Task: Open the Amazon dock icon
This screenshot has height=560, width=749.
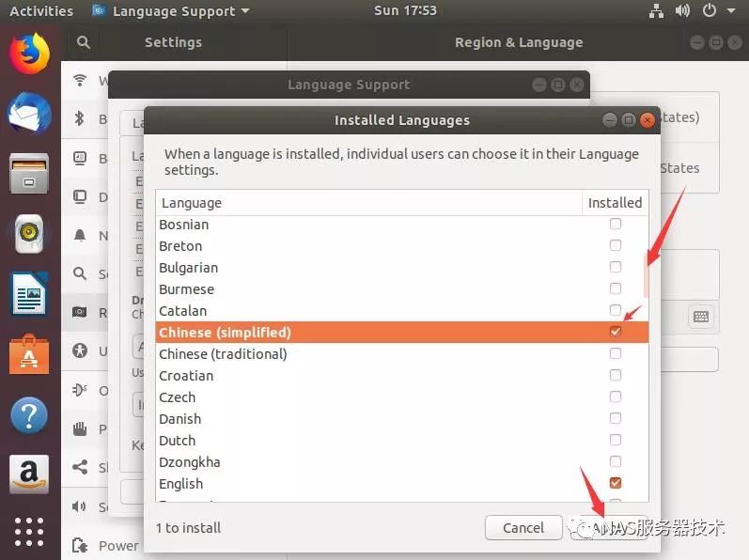Action: click(29, 474)
